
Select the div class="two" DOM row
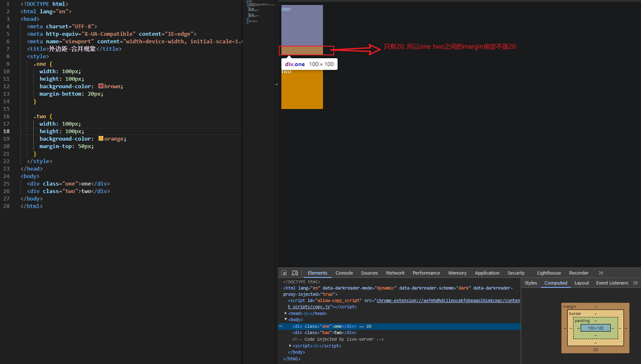399,333
